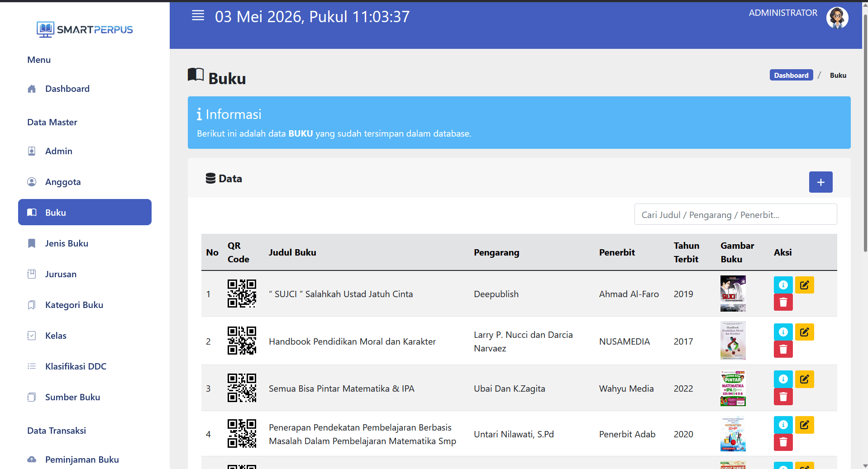The width and height of the screenshot is (868, 469).
Task: View info for Semua Bisa Pintar book
Action: [783, 379]
